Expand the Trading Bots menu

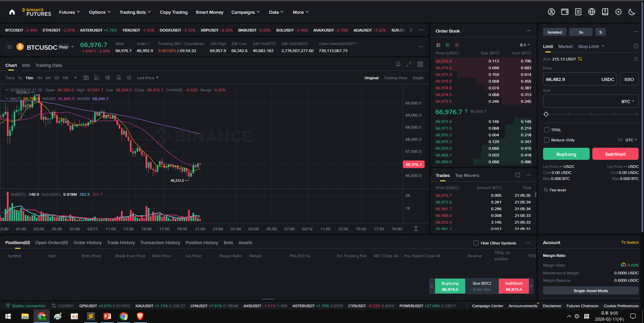(135, 12)
